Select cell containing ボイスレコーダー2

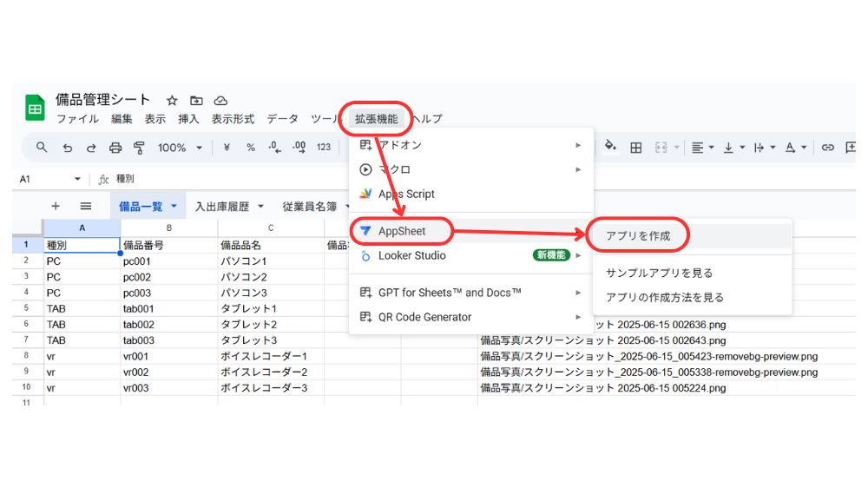coord(271,372)
